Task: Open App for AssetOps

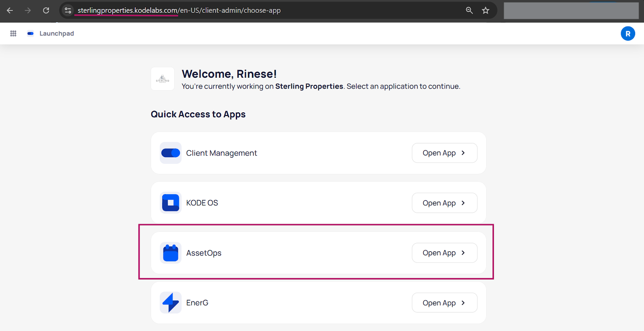Action: 444,253
